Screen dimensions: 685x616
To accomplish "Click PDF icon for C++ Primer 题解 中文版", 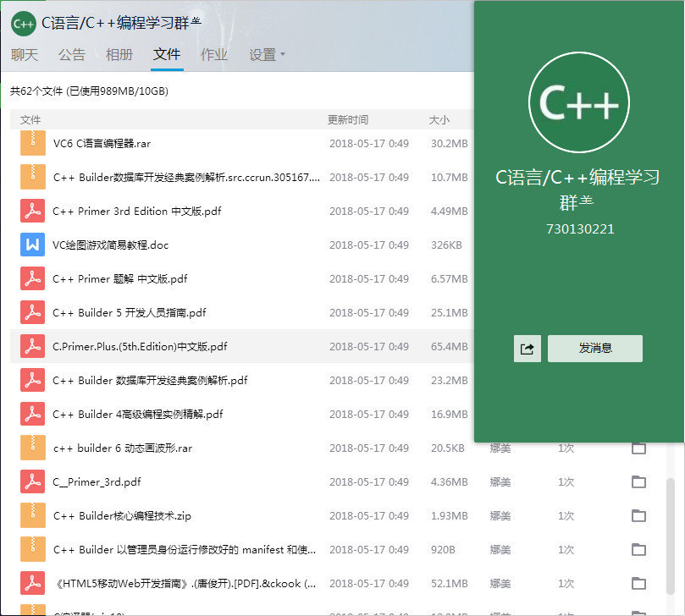I will [x=33, y=278].
